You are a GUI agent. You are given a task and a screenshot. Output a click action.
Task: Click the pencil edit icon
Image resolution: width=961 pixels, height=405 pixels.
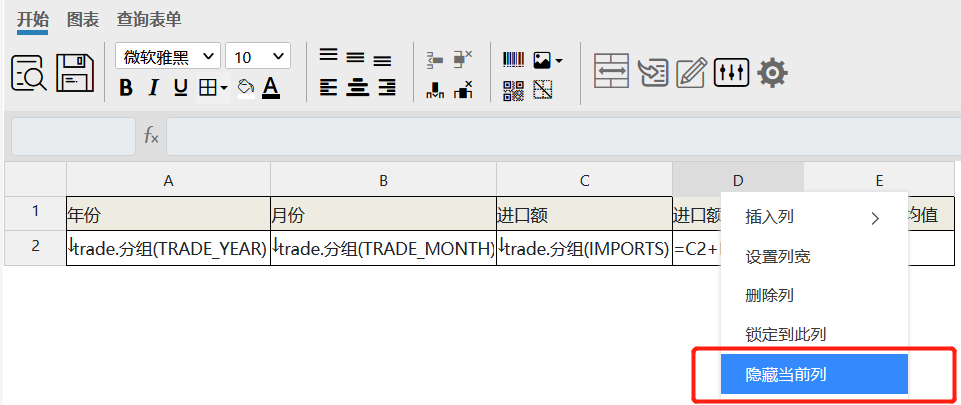[691, 72]
